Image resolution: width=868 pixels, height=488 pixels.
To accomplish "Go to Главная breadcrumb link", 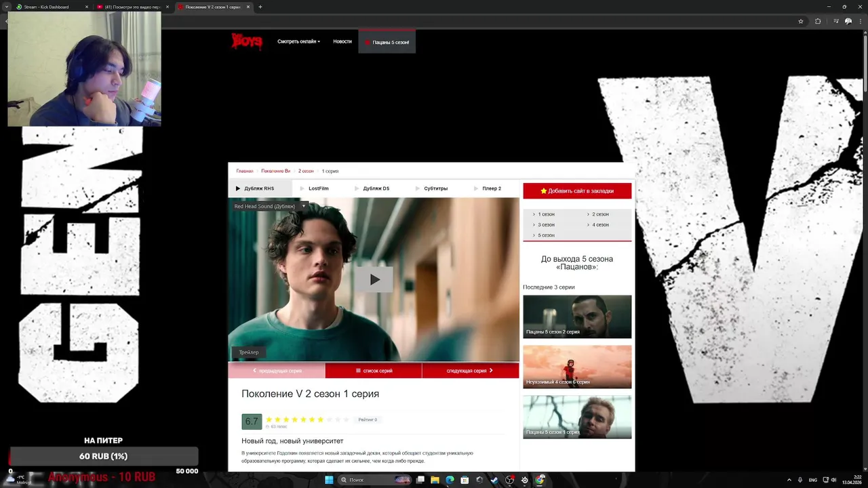I will click(245, 171).
